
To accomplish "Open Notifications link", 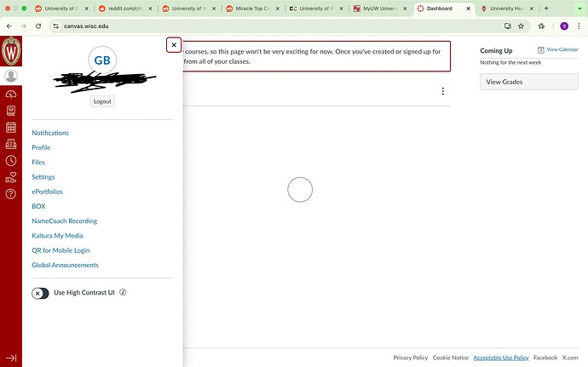I will [x=50, y=133].
